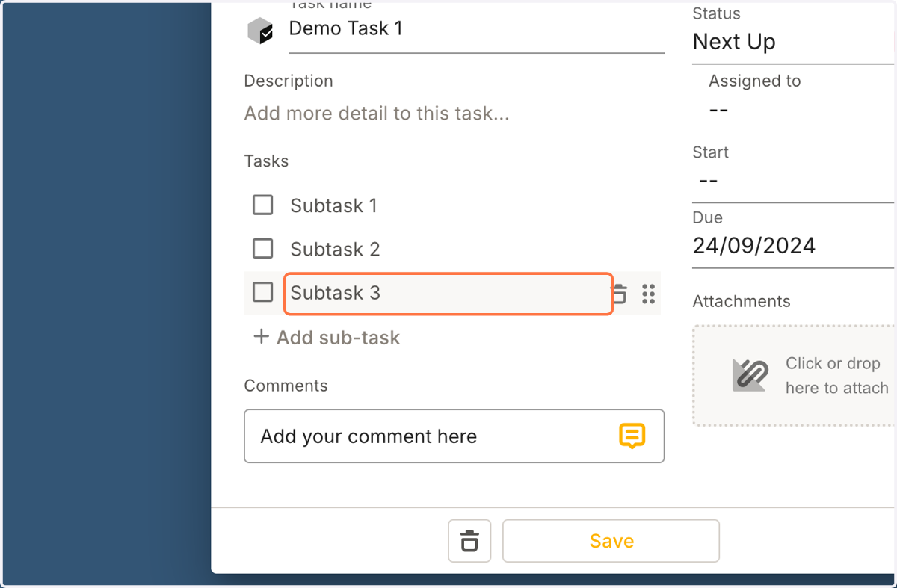Focus the Add your comment here box
The width and height of the screenshot is (897, 588).
point(454,436)
